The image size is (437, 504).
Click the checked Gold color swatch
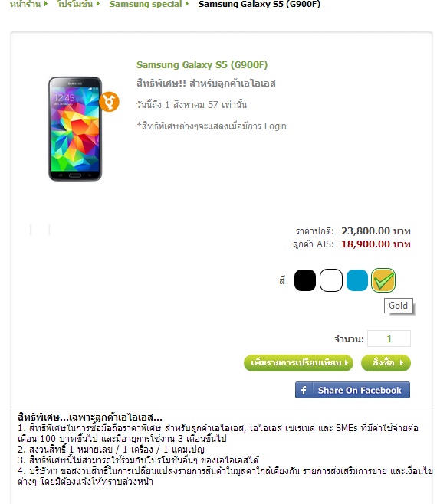[383, 280]
